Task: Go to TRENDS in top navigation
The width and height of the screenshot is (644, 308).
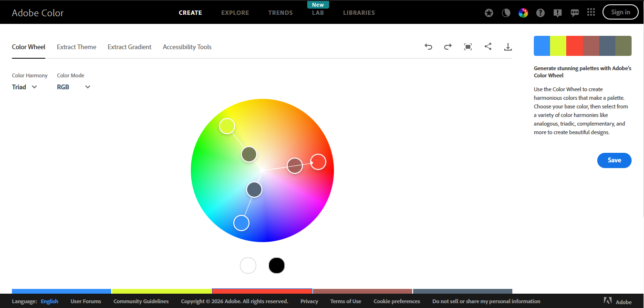Action: [x=280, y=13]
